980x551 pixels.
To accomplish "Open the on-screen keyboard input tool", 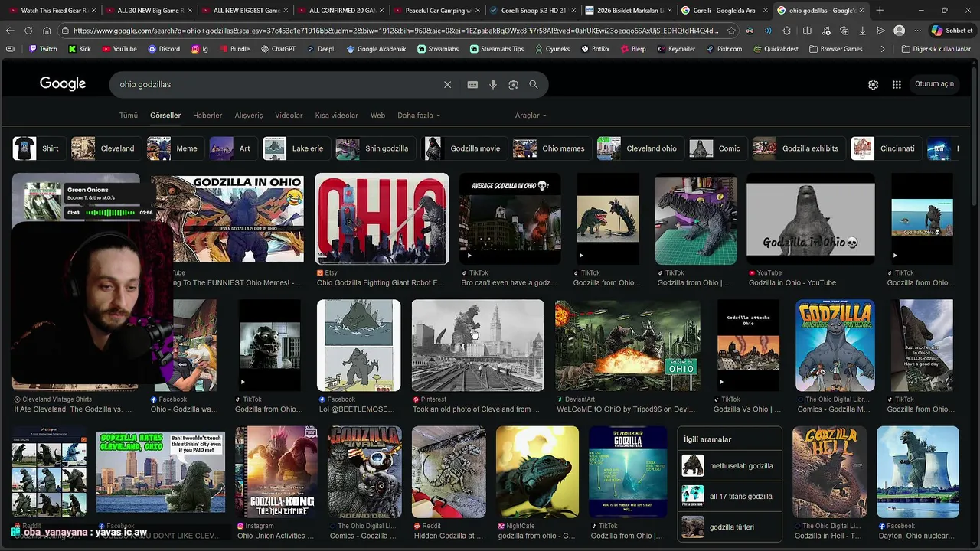I will [472, 84].
